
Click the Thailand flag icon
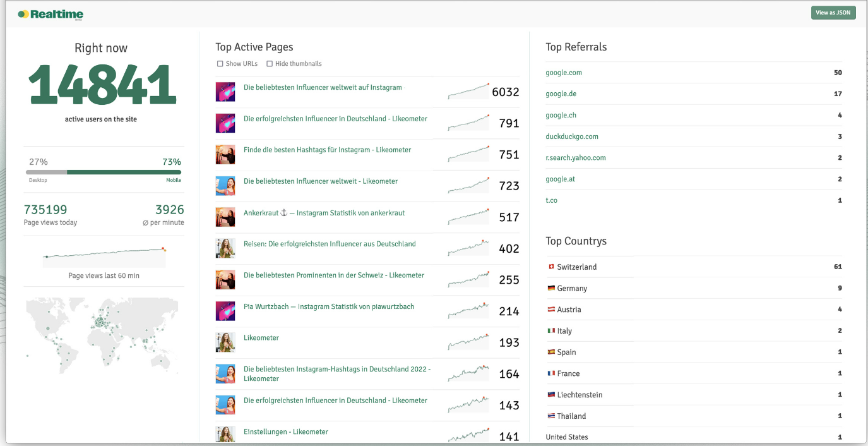tap(551, 416)
